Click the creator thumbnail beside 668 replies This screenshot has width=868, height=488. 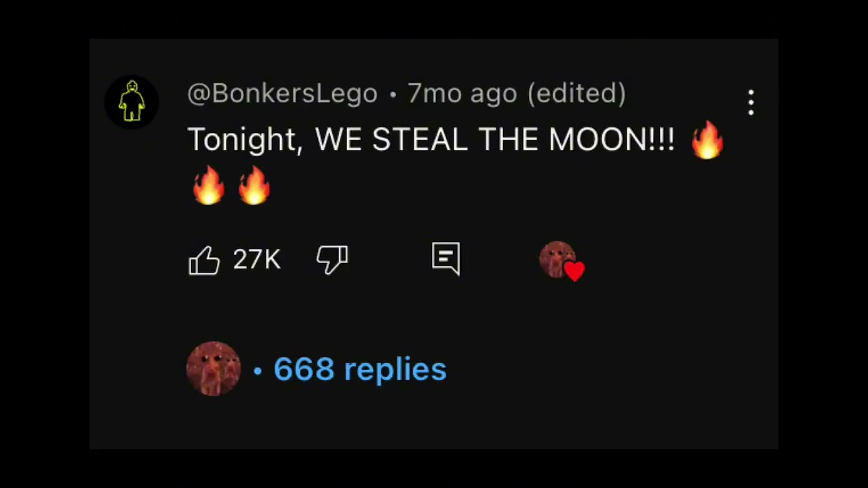(214, 369)
